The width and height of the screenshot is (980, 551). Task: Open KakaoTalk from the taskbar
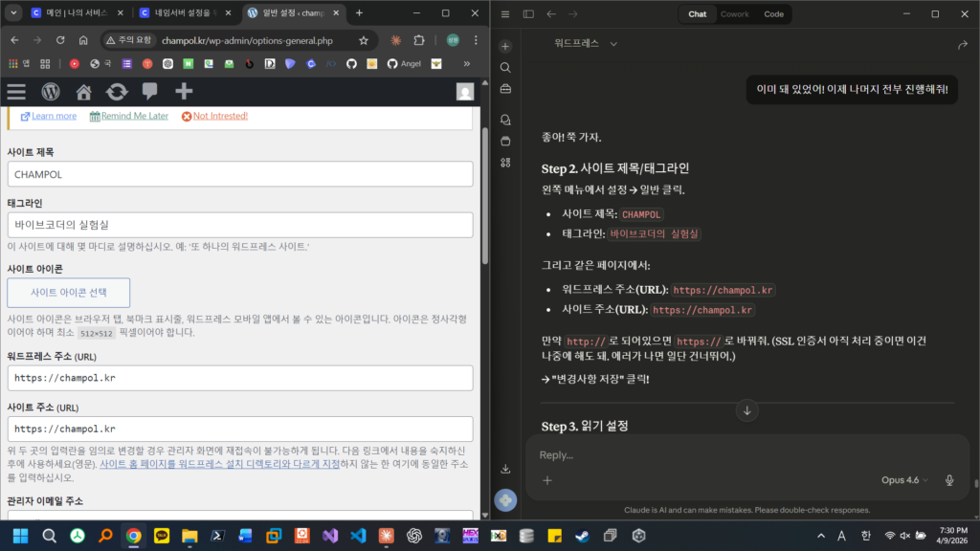click(162, 536)
